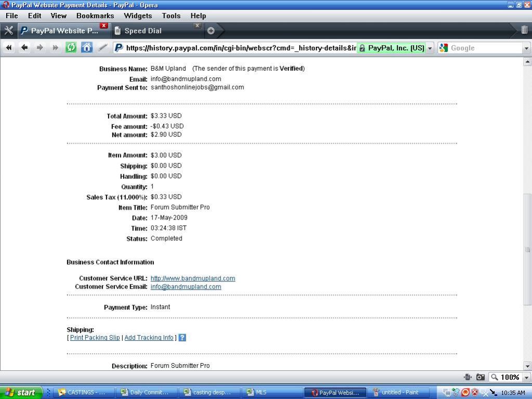Open the Bookmarks menu
Image resolution: width=532 pixels, height=399 pixels.
click(95, 16)
